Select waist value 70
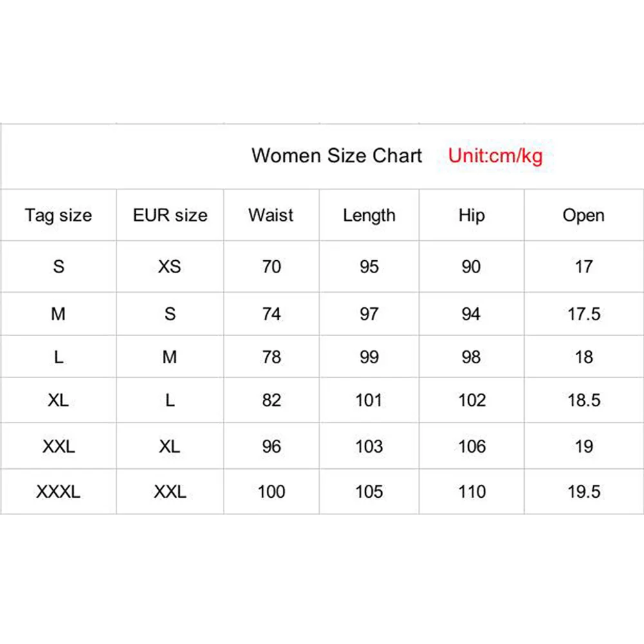Viewport: 644px width, 644px height. [272, 267]
